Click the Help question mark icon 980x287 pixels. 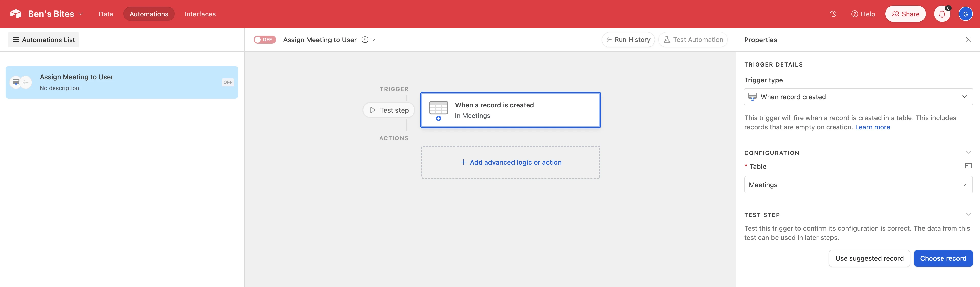tap(854, 14)
